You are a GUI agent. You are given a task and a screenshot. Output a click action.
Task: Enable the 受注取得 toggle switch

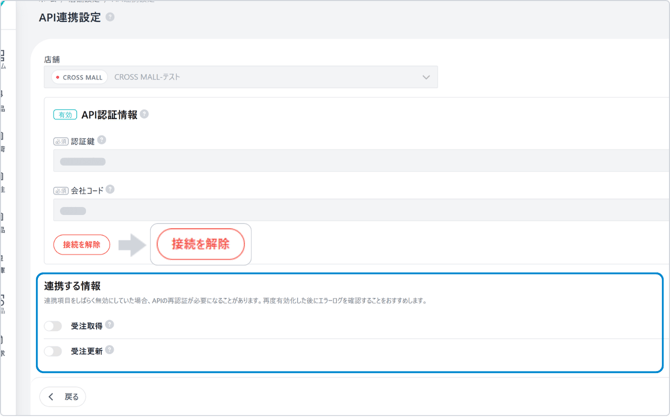tap(53, 326)
